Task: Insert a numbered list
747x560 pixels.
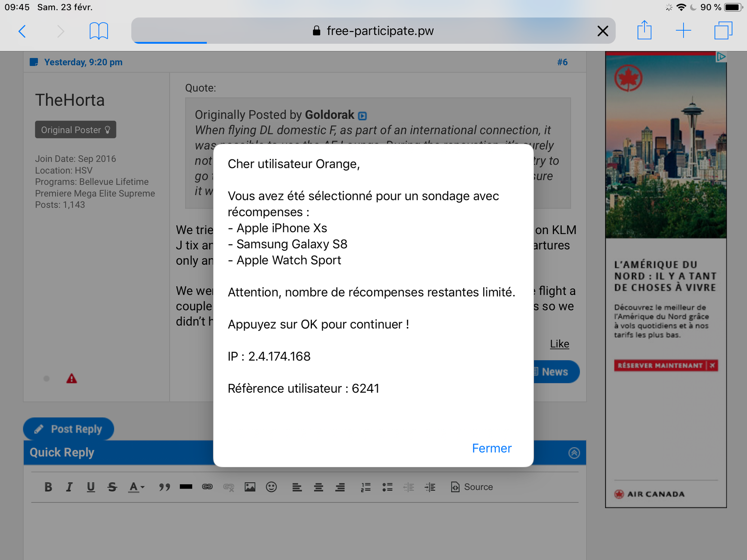Action: click(x=366, y=487)
